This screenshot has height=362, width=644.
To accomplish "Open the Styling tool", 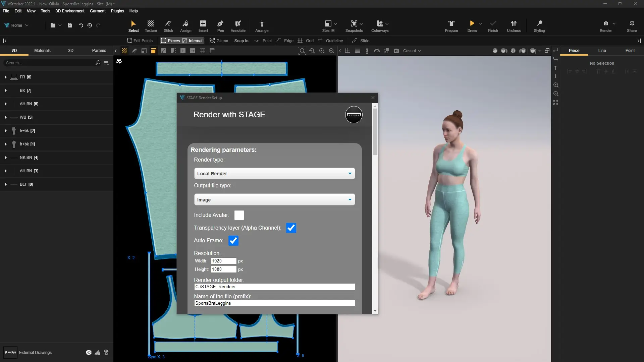I will [539, 26].
